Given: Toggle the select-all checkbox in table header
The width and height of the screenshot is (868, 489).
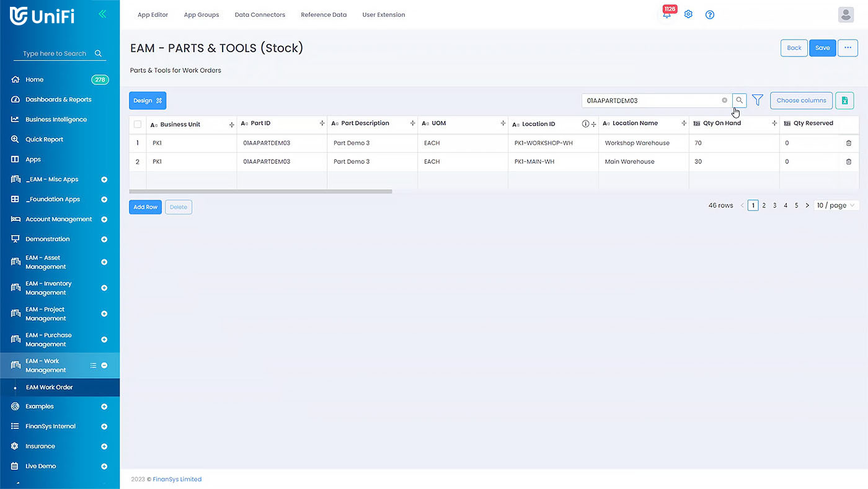Looking at the screenshot, I should pos(138,124).
